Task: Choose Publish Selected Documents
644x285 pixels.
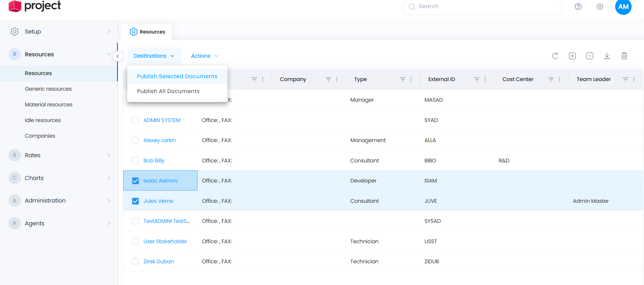Action: click(x=177, y=76)
